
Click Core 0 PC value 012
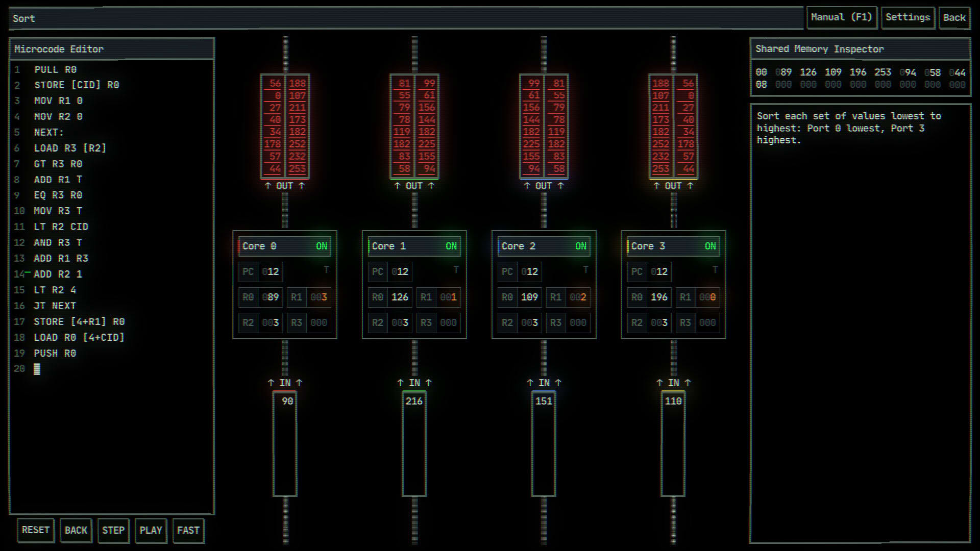click(271, 272)
